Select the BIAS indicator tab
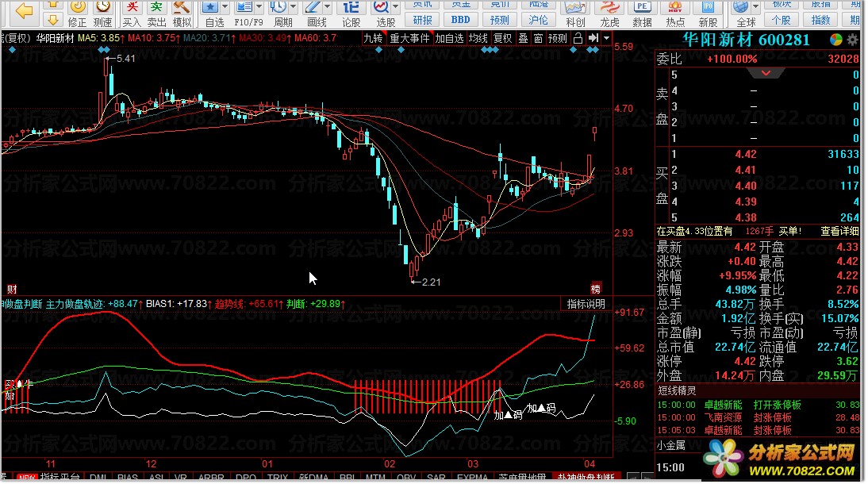Screen dimensions: 868x484 [x=127, y=478]
